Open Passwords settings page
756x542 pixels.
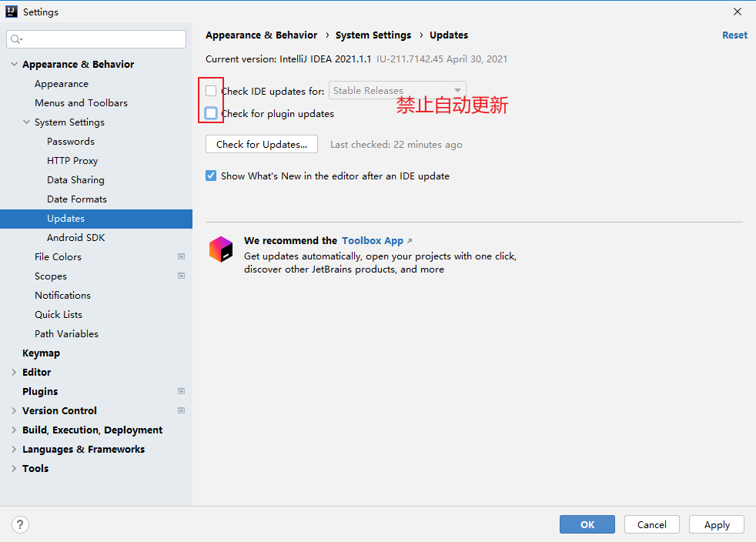71,142
